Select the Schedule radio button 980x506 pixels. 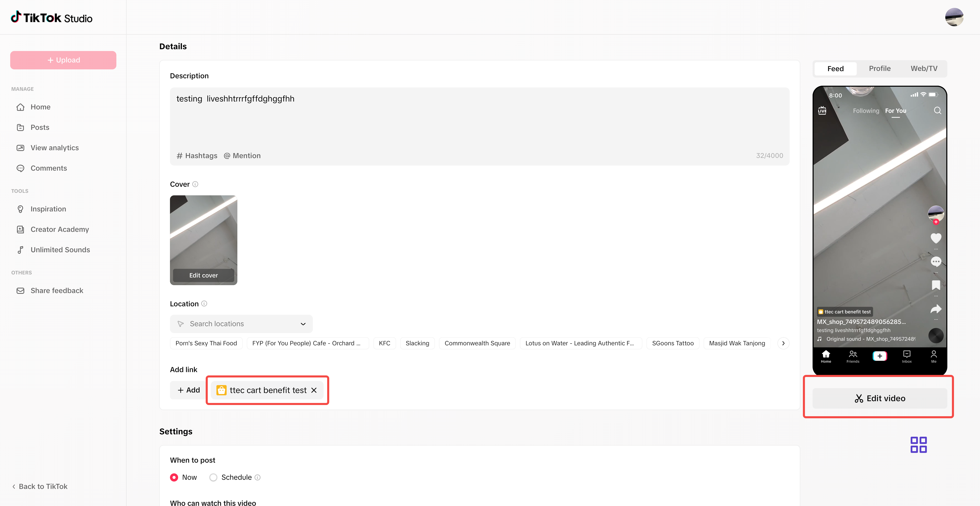pyautogui.click(x=213, y=477)
